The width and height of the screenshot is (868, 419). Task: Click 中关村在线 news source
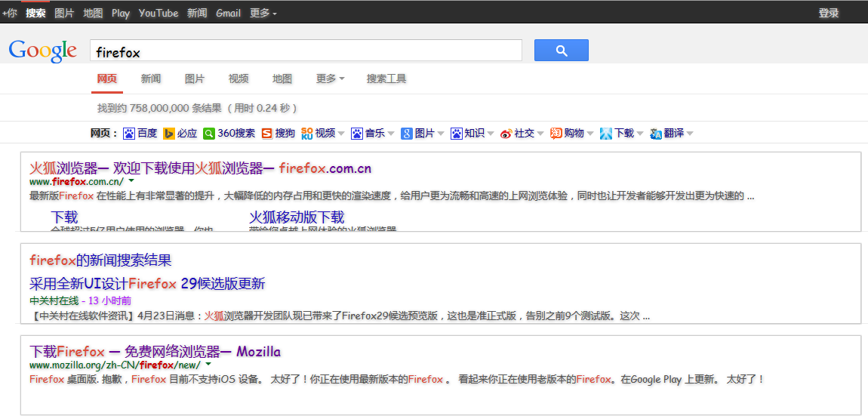coord(54,301)
